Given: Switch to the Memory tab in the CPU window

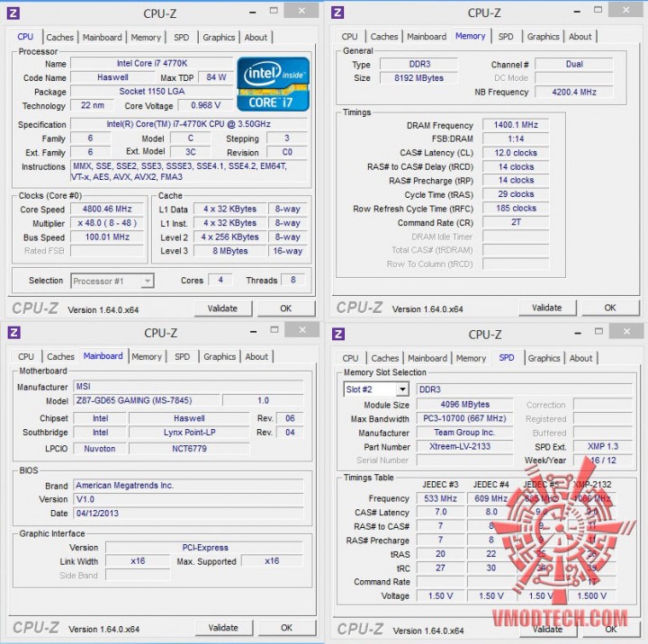Looking at the screenshot, I should tap(146, 37).
